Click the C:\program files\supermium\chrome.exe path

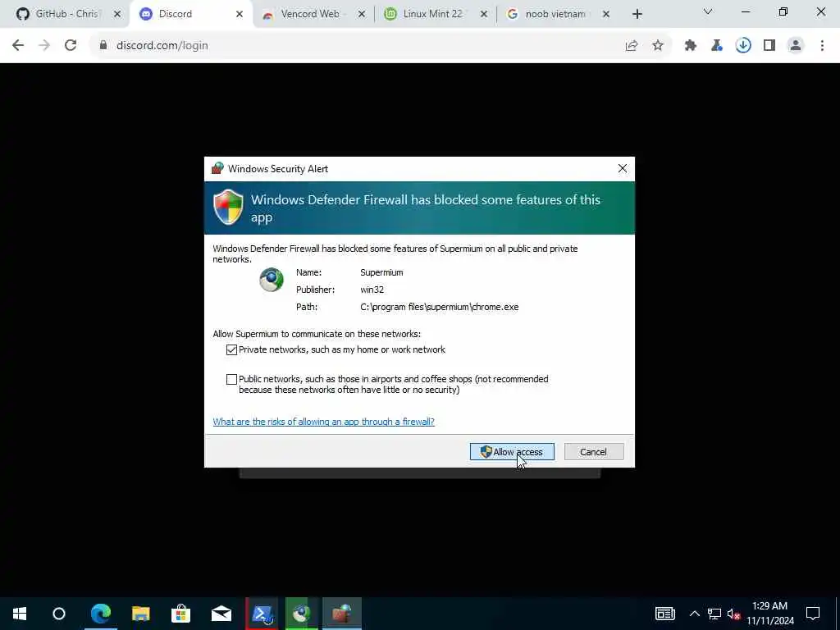pos(440,307)
